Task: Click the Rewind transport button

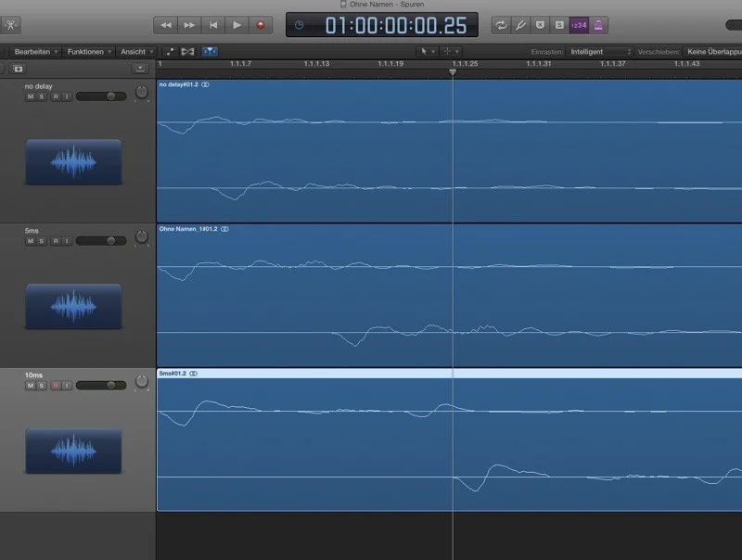Action: tap(166, 25)
